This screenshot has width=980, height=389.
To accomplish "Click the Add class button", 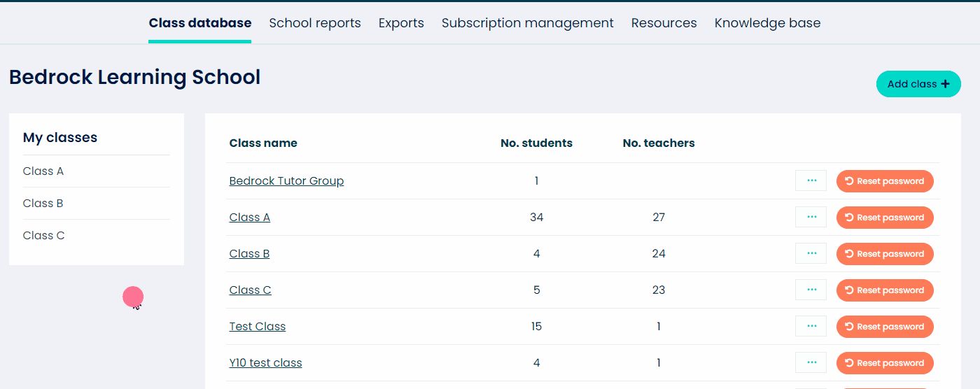I will pos(918,84).
